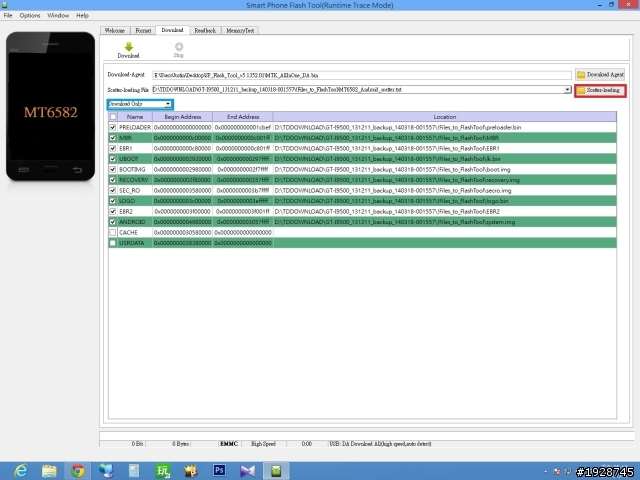Click the Location column header
Viewport: 640px width, 480px height.
(445, 117)
